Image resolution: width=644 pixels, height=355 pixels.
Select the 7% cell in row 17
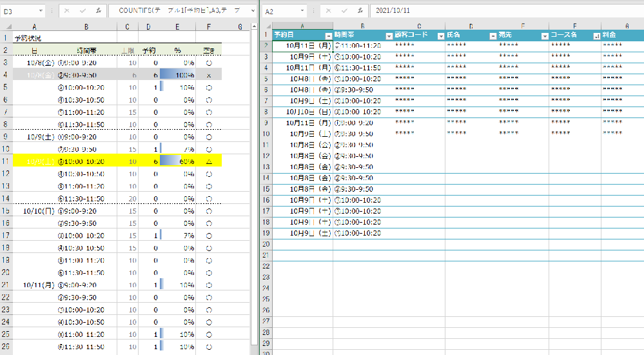click(x=177, y=236)
